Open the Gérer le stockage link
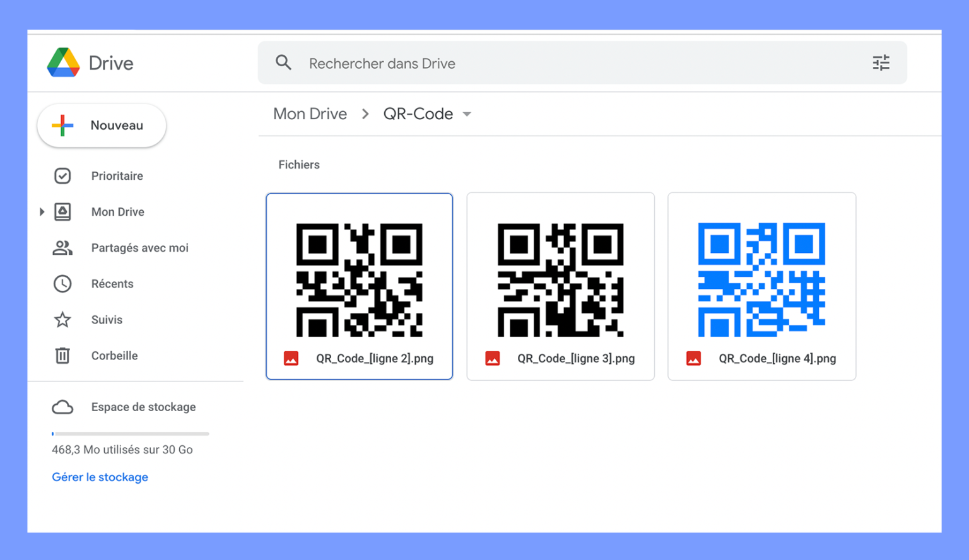969x560 pixels. point(100,477)
